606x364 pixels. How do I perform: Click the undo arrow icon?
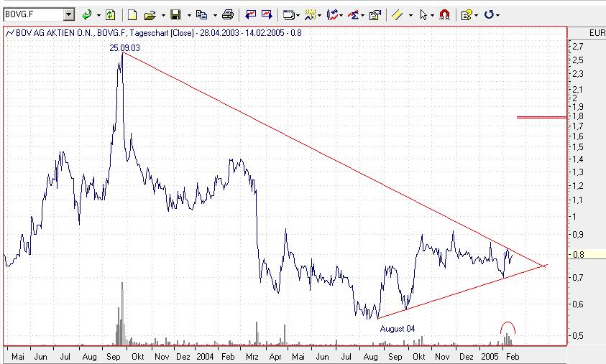pyautogui.click(x=489, y=14)
